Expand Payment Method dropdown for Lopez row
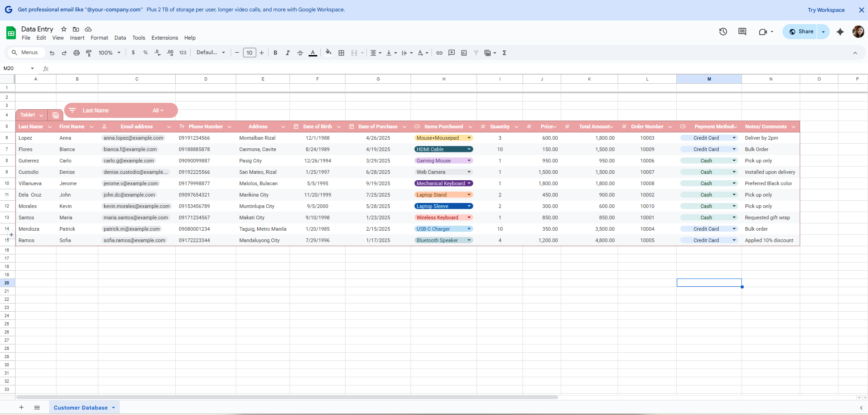868x415 pixels. pyautogui.click(x=734, y=138)
